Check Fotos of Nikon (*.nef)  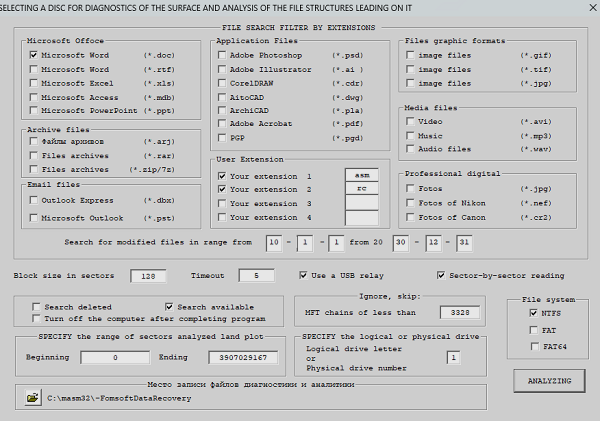tap(410, 203)
